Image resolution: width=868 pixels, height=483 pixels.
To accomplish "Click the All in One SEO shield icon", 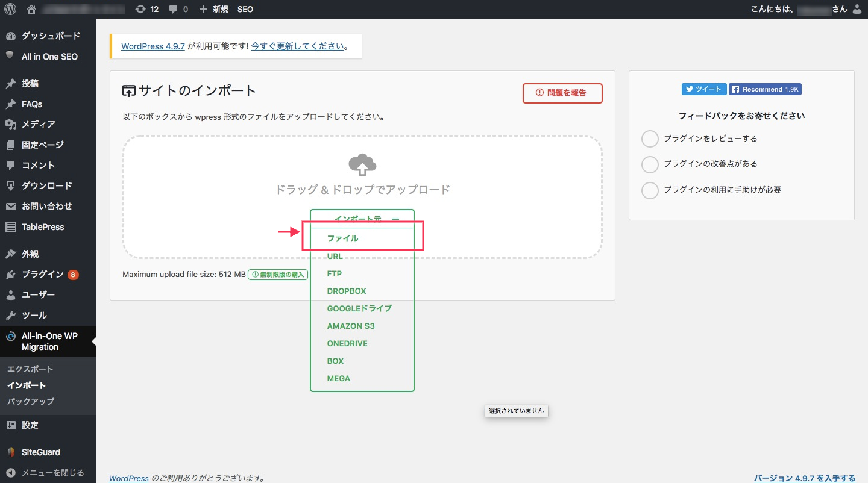I will (10, 55).
